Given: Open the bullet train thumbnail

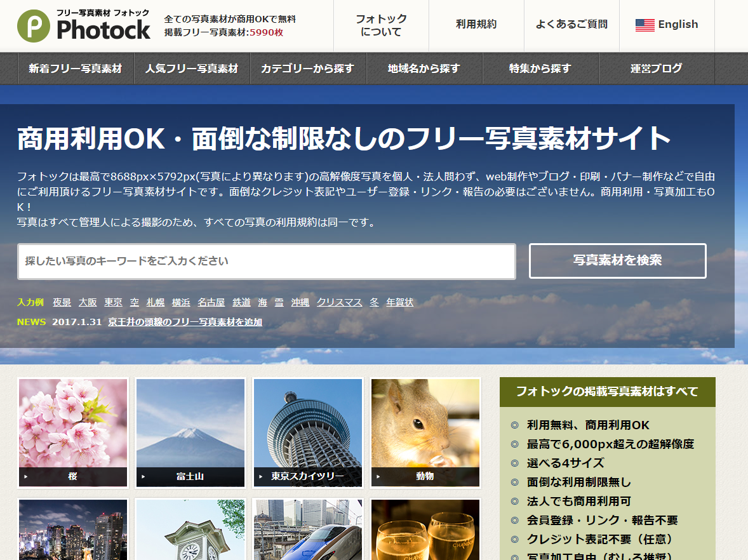Looking at the screenshot, I should (x=308, y=530).
